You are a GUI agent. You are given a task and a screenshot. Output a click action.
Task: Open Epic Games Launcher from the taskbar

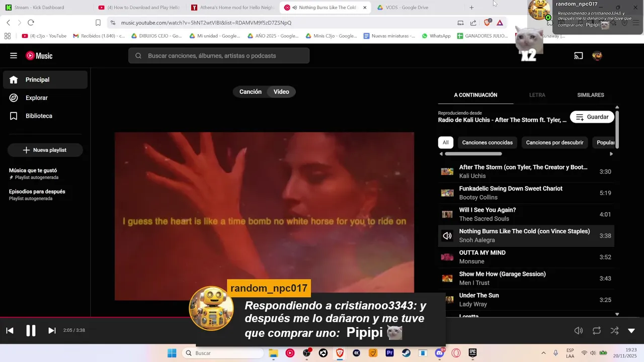click(x=472, y=353)
